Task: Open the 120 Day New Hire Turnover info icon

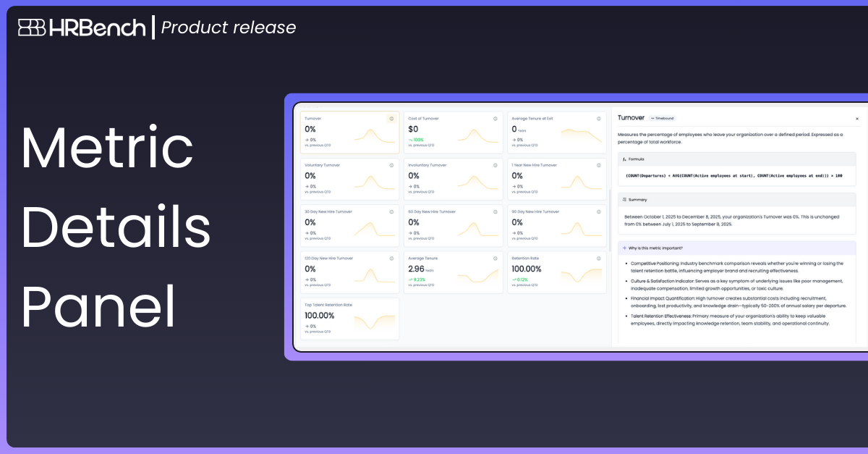Action: click(x=391, y=258)
